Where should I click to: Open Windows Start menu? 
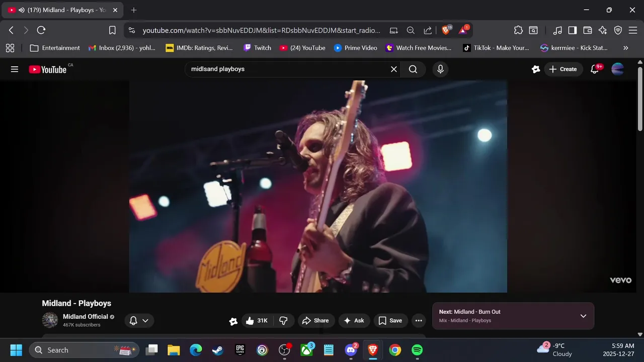(x=16, y=350)
